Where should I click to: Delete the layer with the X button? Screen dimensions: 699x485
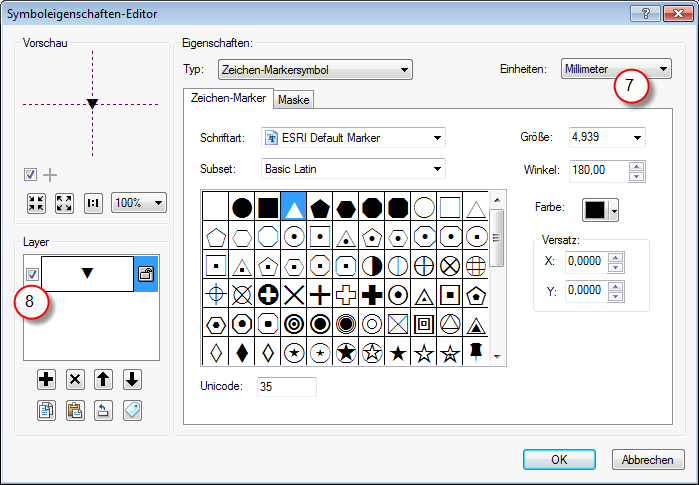click(x=75, y=379)
